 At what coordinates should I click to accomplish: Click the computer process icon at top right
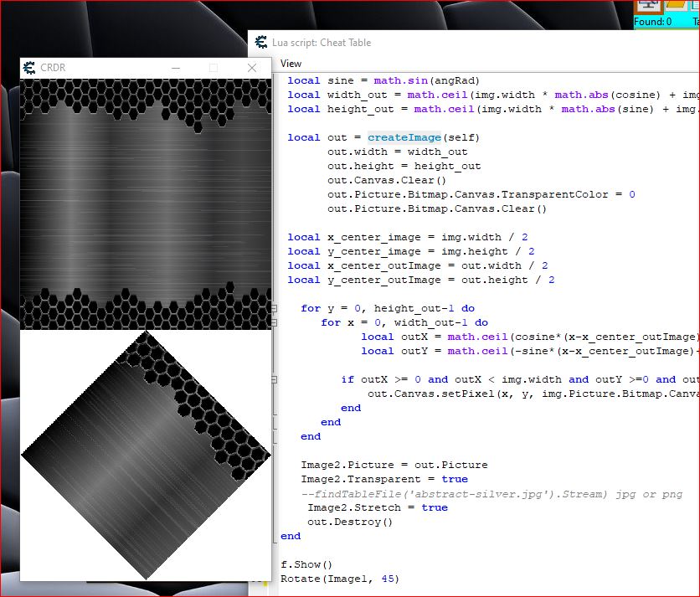pos(648,6)
